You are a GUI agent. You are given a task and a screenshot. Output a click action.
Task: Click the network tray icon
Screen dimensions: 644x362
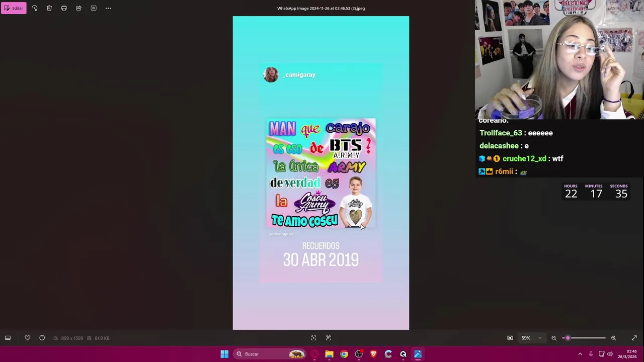click(x=601, y=354)
